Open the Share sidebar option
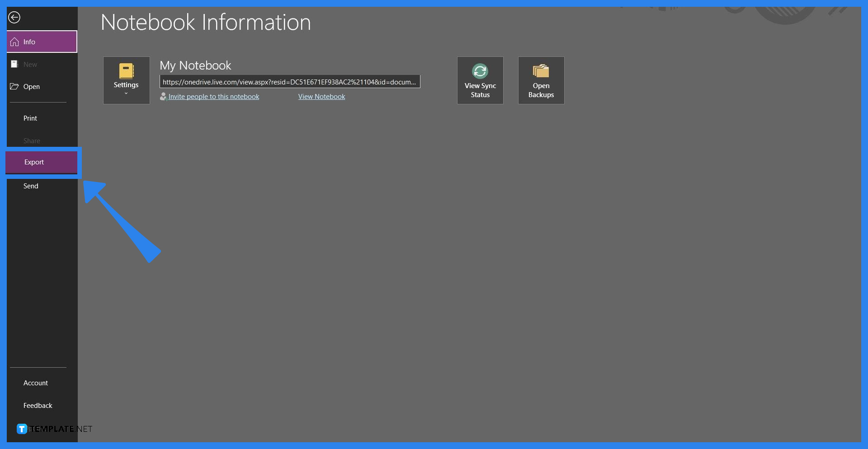 (x=32, y=141)
